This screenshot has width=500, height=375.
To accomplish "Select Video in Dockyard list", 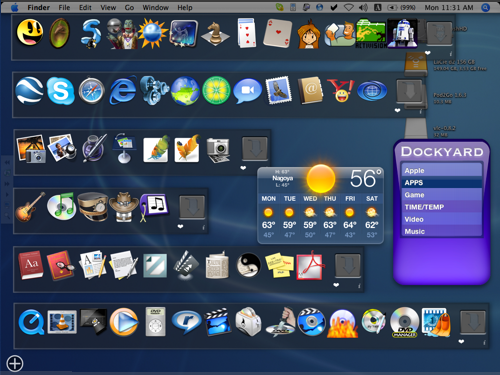I will coord(442,219).
